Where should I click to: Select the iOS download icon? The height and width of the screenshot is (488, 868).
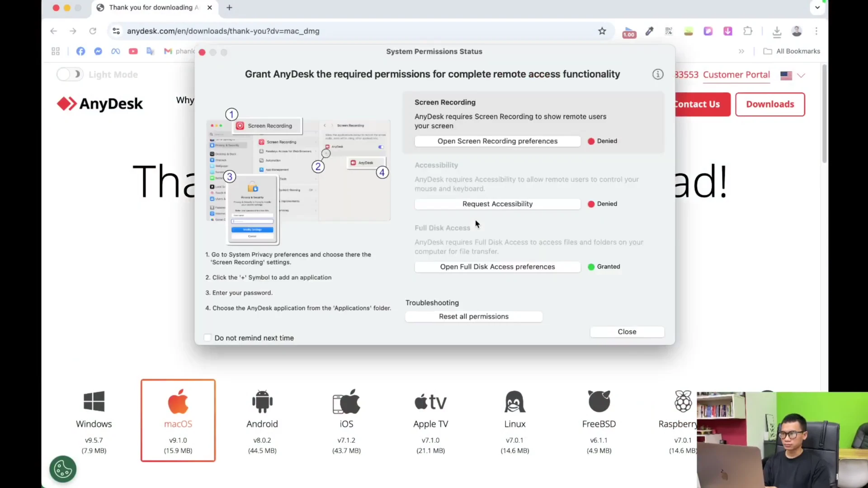[x=346, y=401]
